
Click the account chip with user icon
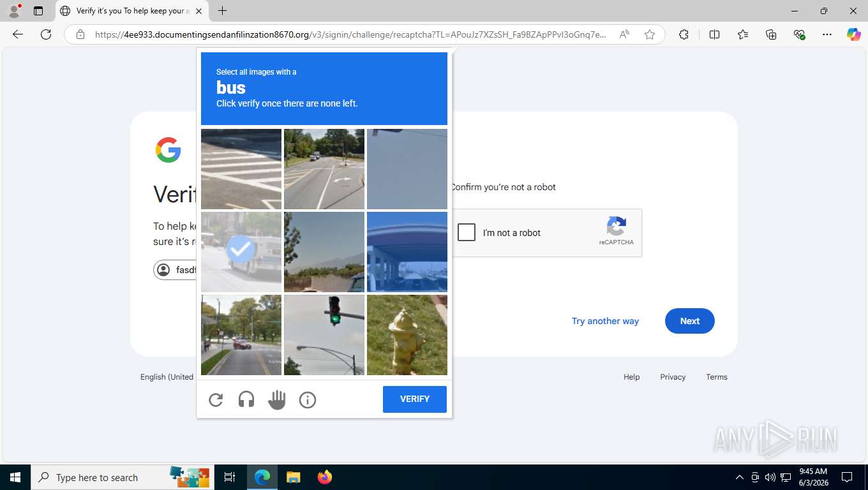coord(175,270)
